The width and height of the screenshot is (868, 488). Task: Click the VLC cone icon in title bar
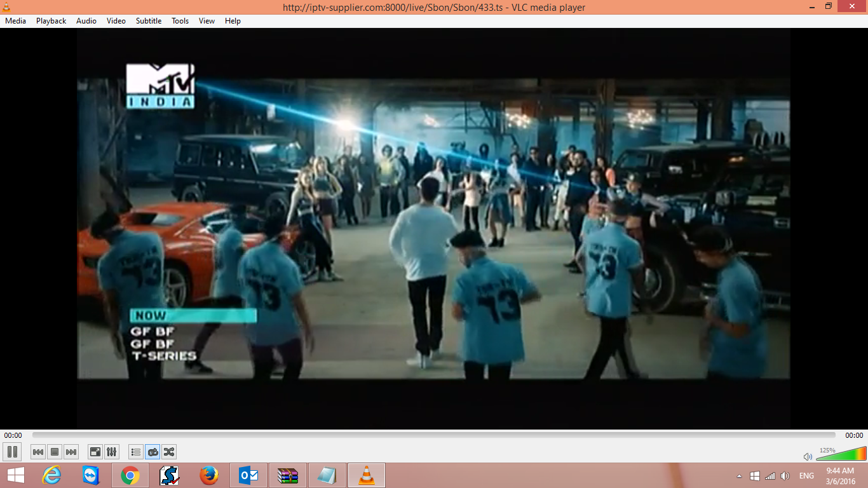coord(7,7)
